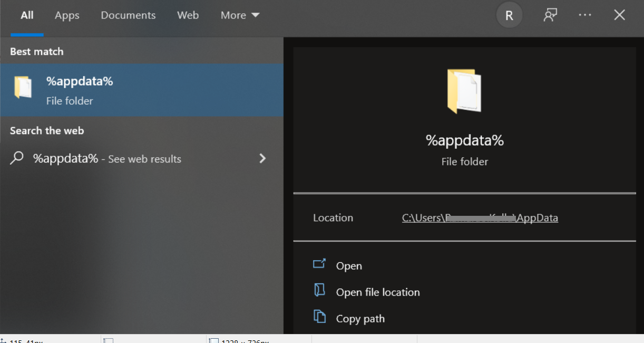644x343 pixels.
Task: Click the Copy path icon
Action: tap(320, 318)
